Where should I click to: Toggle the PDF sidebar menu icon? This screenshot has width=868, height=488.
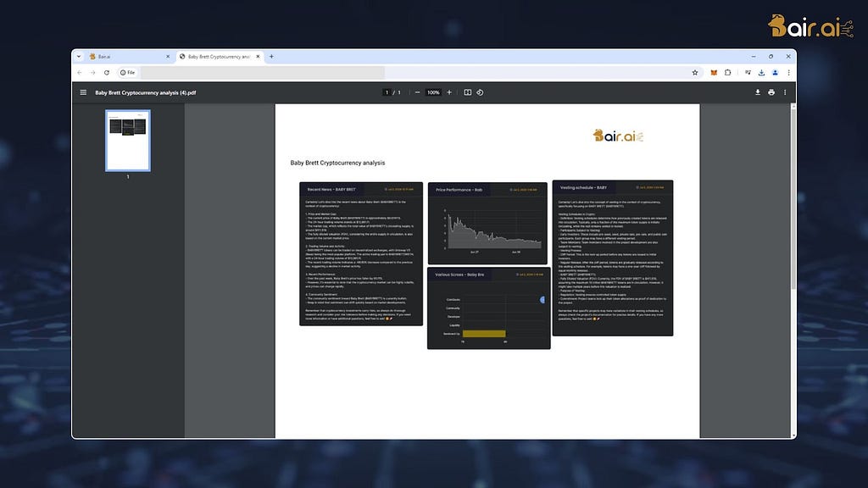click(83, 92)
